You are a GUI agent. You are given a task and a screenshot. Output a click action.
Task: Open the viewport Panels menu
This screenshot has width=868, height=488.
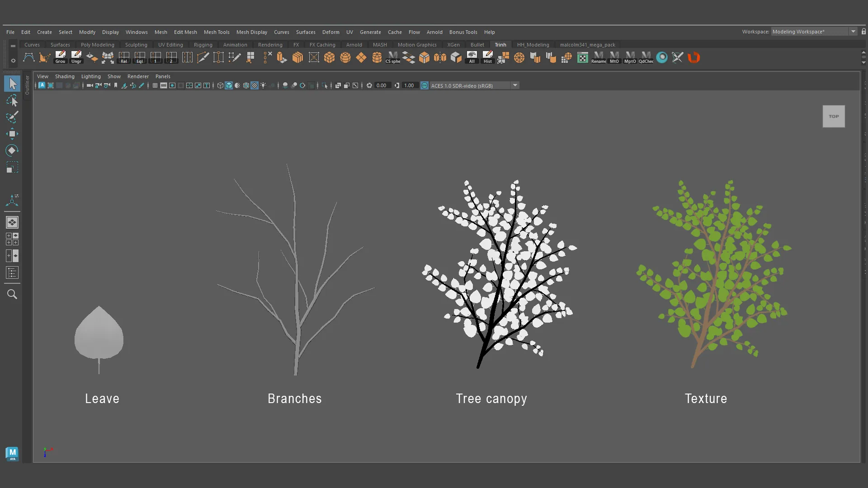click(x=163, y=76)
